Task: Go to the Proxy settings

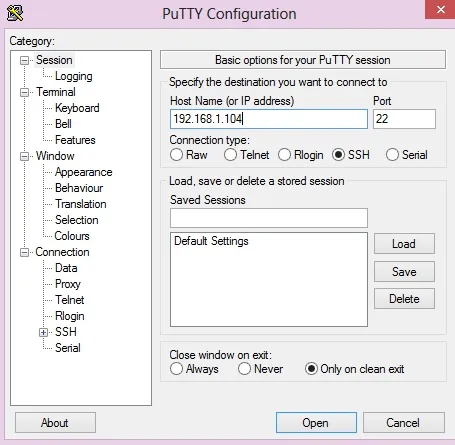Action: pos(68,284)
